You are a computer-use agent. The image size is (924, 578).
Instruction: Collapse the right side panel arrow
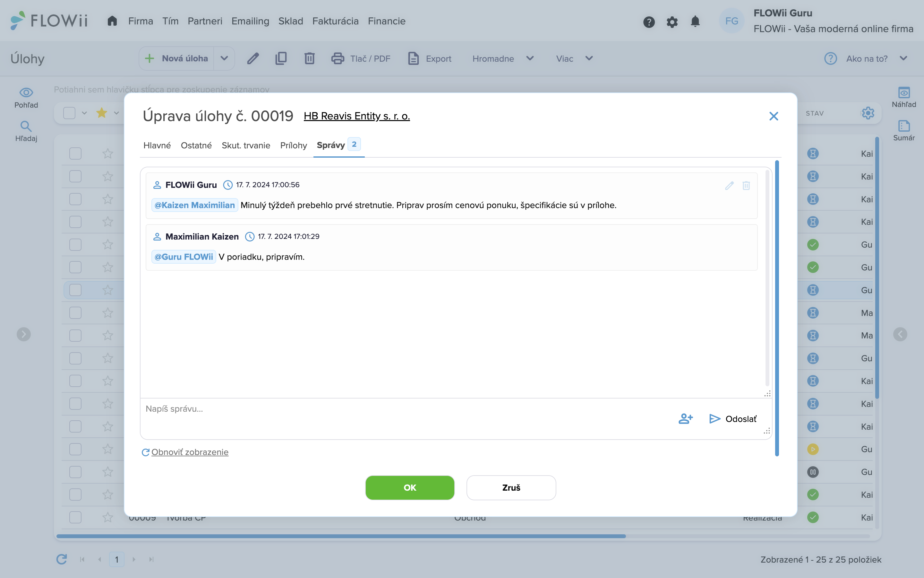click(x=900, y=334)
